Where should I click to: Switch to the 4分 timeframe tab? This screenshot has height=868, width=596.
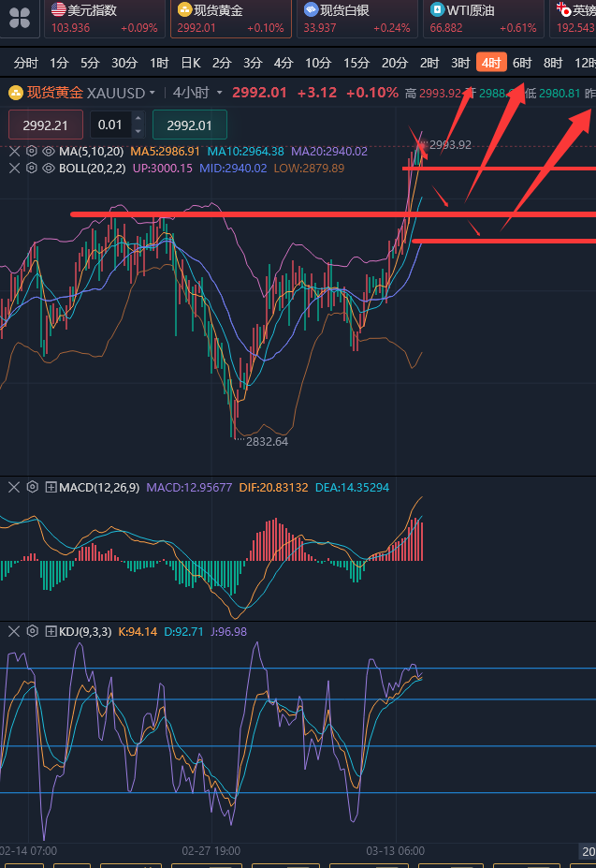pos(283,63)
